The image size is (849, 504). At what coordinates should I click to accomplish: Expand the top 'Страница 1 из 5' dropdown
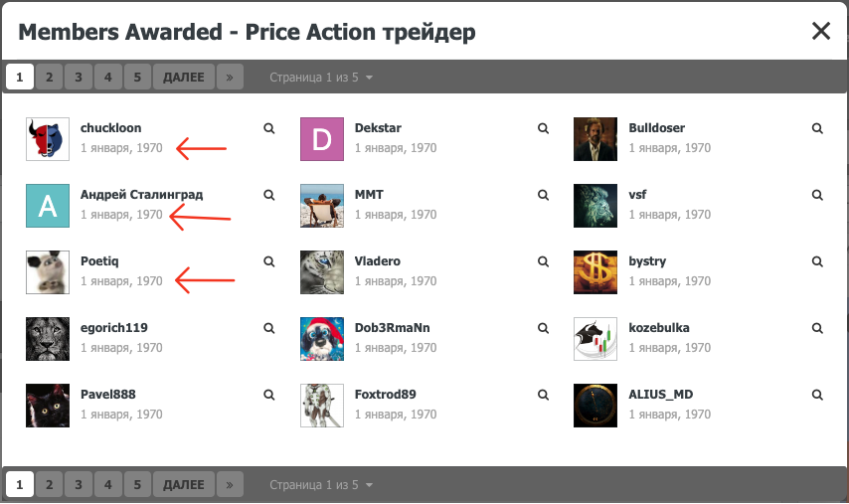[321, 78]
